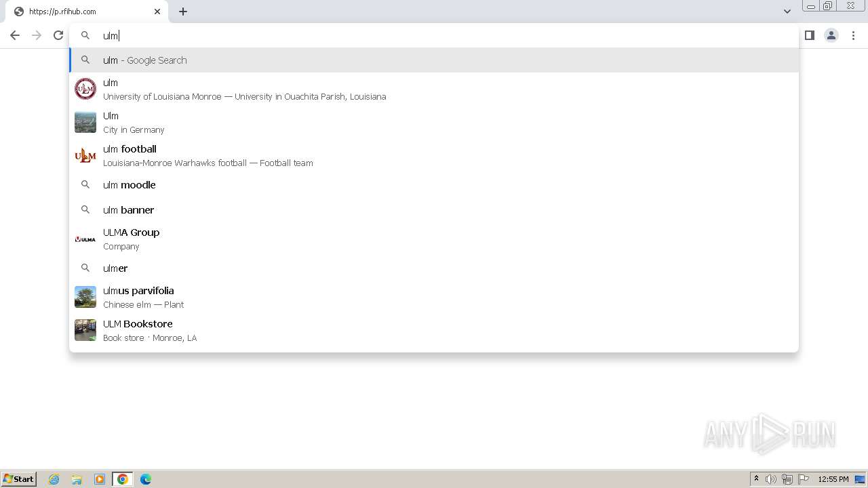
Task: Launch Internet Explorer from taskbar
Action: (54, 479)
